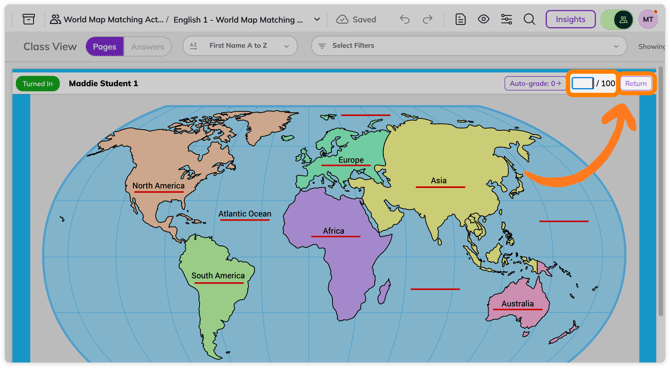This screenshot has height=368, width=670.
Task: Open First Name A to Z sort dropdown
Action: tap(240, 46)
